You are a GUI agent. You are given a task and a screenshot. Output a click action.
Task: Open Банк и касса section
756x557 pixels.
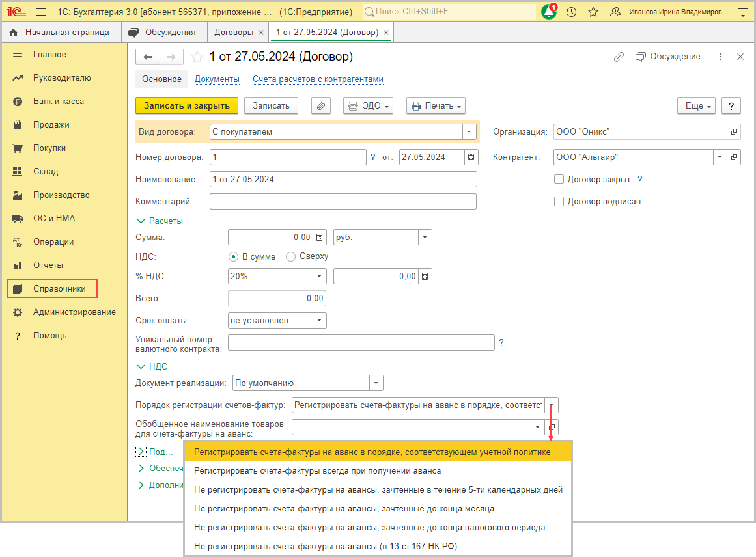pyautogui.click(x=59, y=102)
